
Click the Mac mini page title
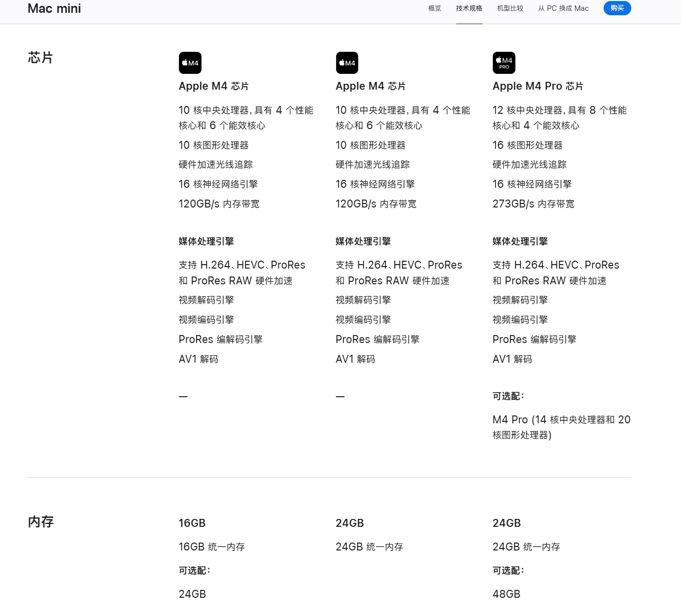pos(54,8)
